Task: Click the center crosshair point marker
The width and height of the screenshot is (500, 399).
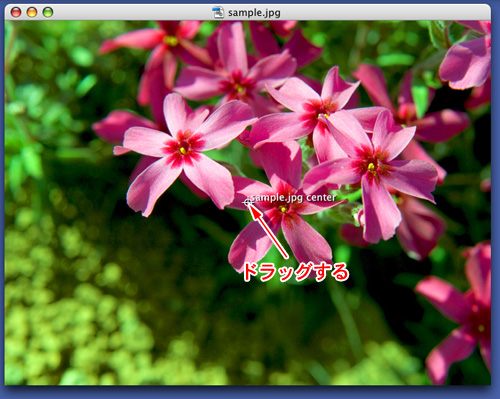Action: [247, 202]
